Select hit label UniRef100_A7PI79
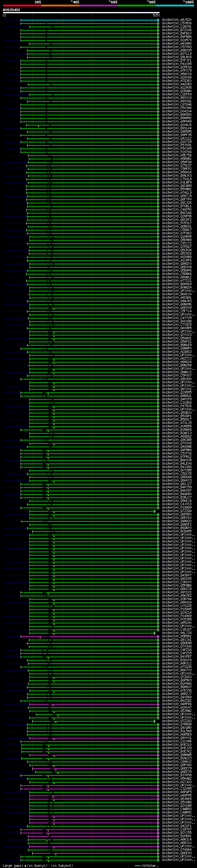This screenshot has width=197, height=868. click(177, 71)
